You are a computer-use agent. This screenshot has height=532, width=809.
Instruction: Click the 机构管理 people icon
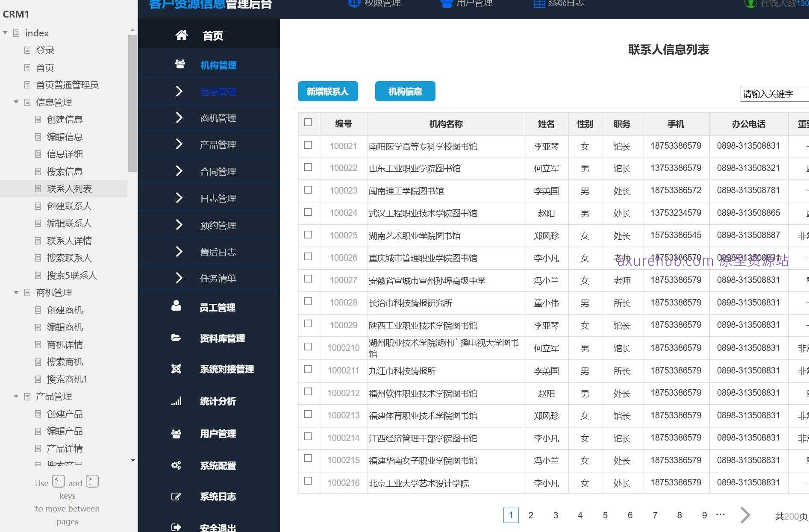pos(180,64)
